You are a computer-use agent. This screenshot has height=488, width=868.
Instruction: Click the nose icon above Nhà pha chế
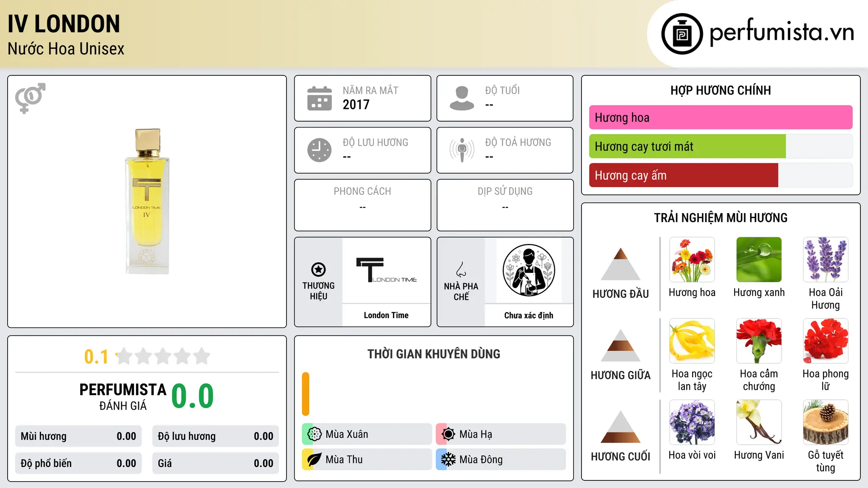[x=461, y=269]
